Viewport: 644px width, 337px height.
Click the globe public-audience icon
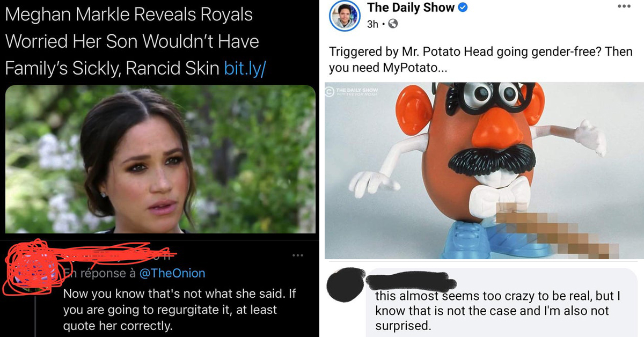tap(393, 24)
